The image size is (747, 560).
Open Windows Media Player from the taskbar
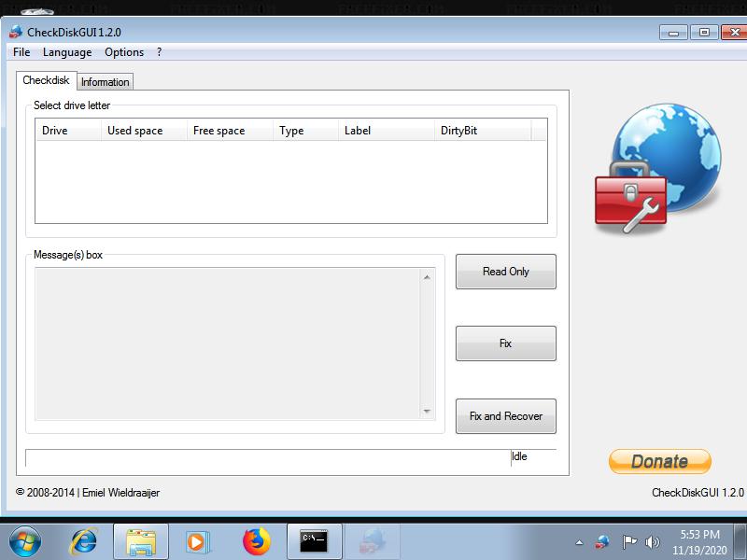pos(197,541)
